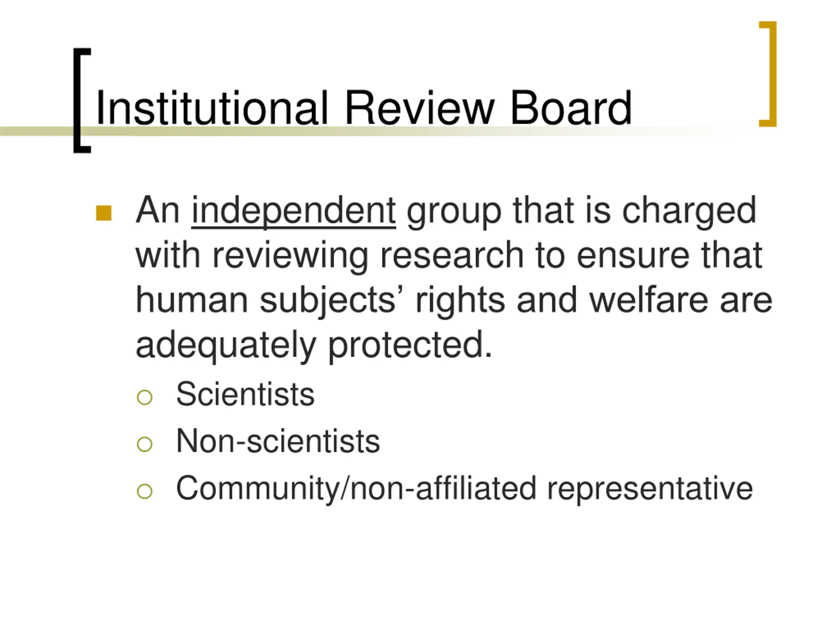Click the underlined word "independent"
Viewport: 840px width, 630px height.
294,211
